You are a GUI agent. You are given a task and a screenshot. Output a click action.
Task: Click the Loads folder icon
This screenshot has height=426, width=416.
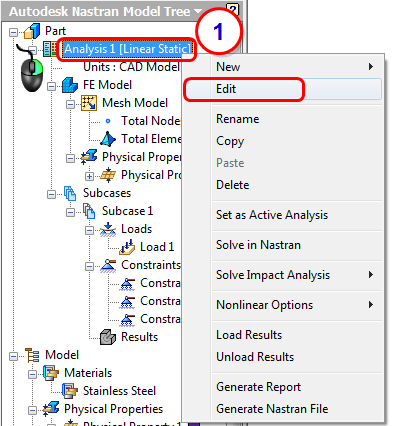[x=108, y=229]
